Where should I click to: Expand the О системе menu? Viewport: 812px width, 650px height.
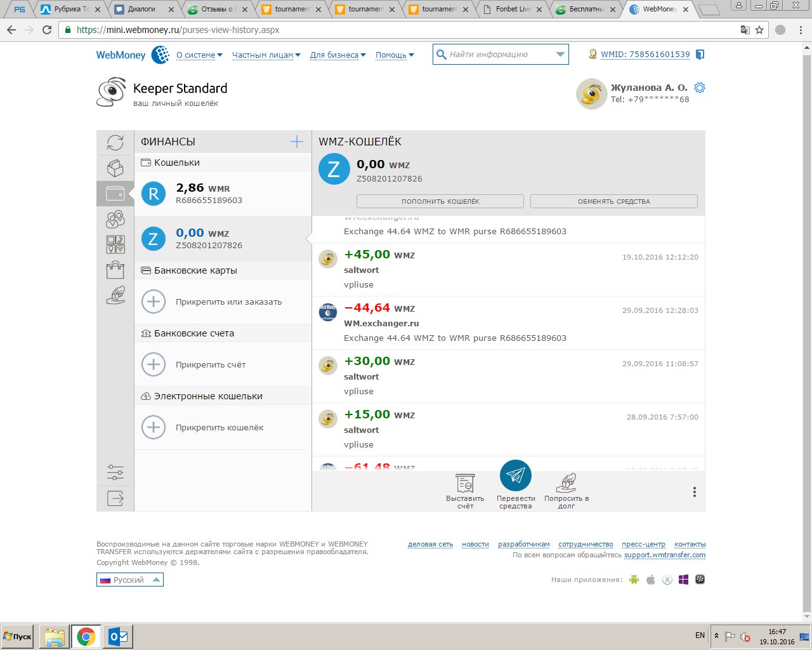click(199, 55)
